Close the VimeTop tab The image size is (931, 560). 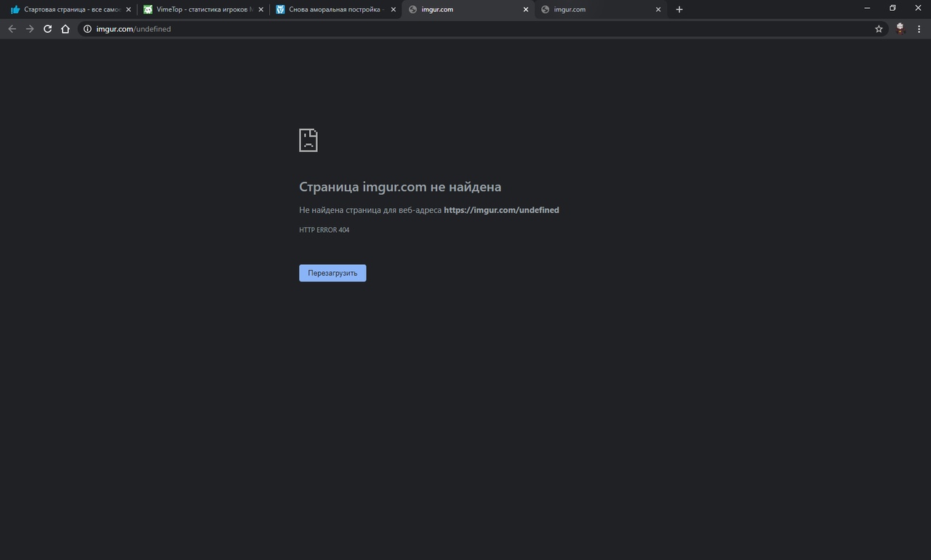261,9
